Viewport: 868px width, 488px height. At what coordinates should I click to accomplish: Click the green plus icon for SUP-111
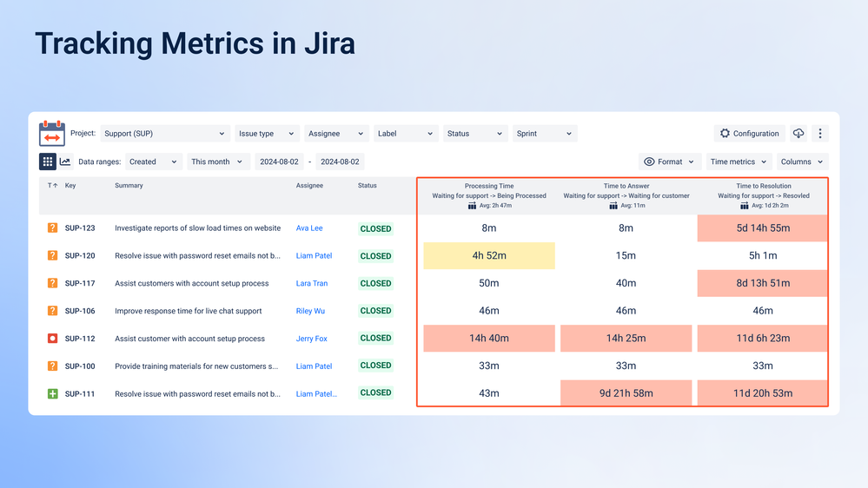(x=53, y=393)
